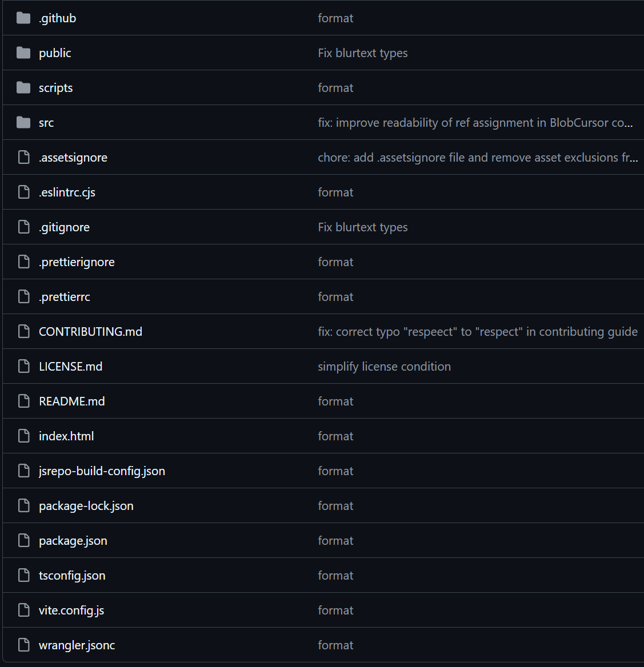Click the file icon beside LICENSE.md
The width and height of the screenshot is (644, 667).
point(23,367)
